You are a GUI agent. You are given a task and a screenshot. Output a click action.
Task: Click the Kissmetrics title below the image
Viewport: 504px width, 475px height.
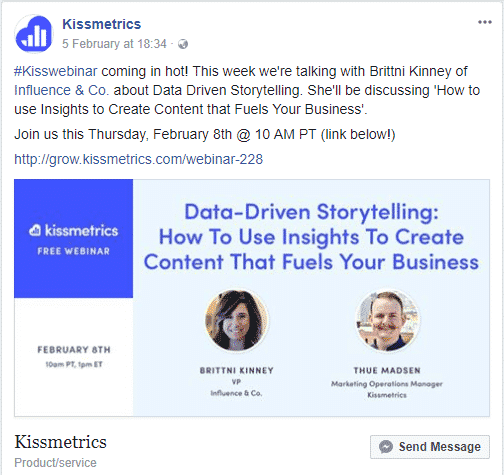click(60, 442)
